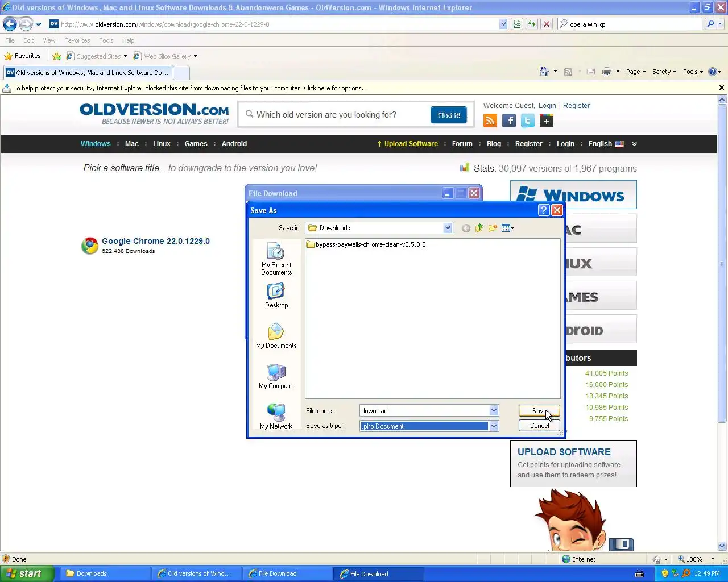Viewport: 728px width, 582px height.
Task: Click the Compatibility View icon in address bar
Action: tap(516, 24)
